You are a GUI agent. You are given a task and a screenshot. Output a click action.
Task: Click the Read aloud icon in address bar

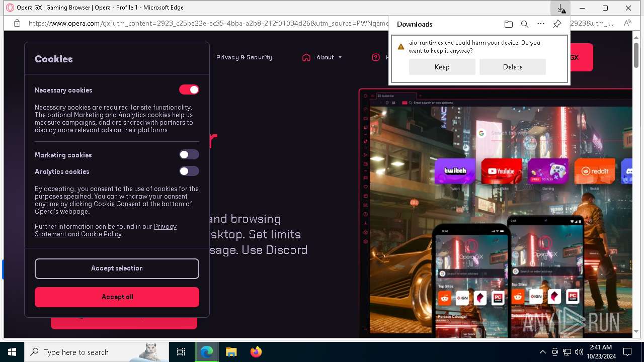[627, 23]
